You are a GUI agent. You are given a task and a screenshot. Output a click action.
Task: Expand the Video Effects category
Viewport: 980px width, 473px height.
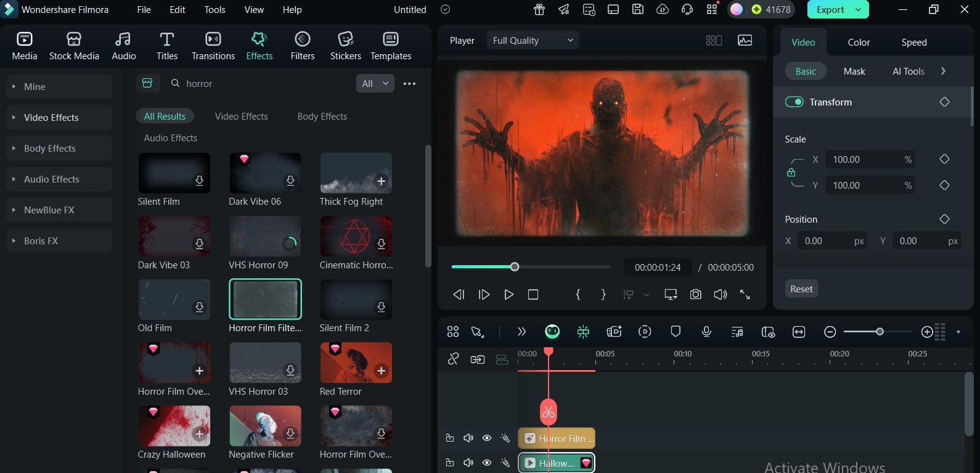click(59, 117)
